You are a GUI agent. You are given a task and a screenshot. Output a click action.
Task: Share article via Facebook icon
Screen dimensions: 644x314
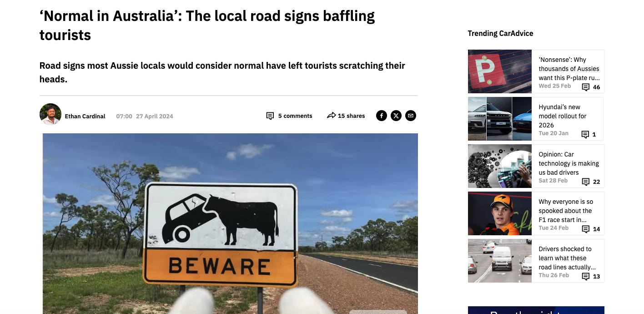point(382,116)
